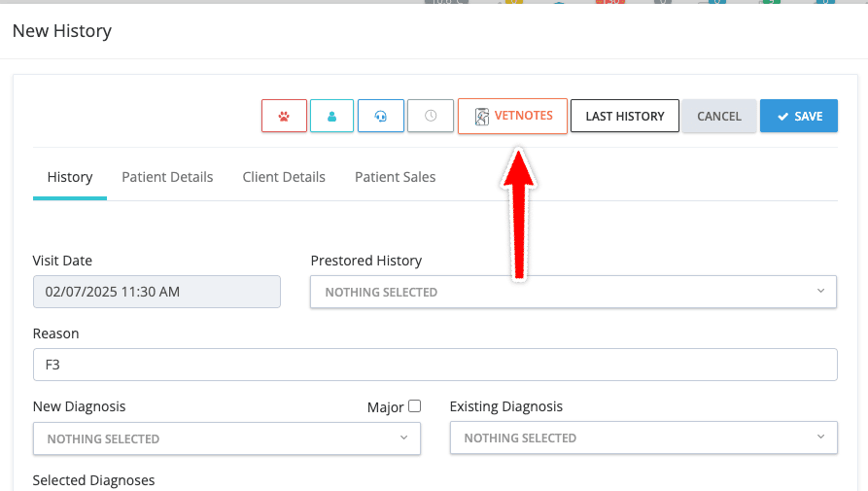The height and width of the screenshot is (491, 868).
Task: Expand the Prestored History dropdown
Action: (x=573, y=292)
